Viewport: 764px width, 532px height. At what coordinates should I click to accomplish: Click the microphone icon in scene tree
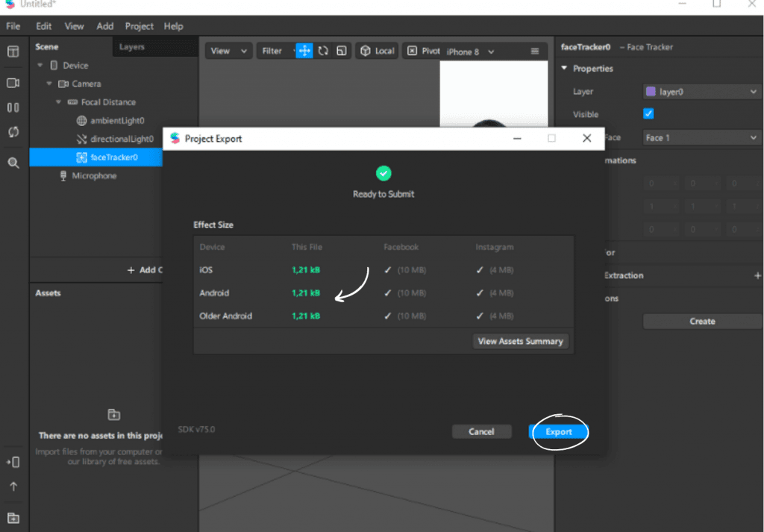click(x=63, y=176)
